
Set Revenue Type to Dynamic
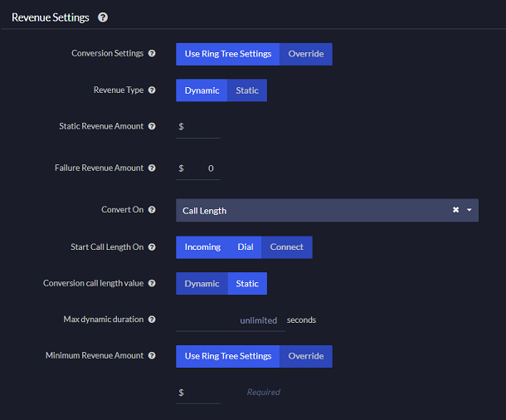(x=202, y=90)
